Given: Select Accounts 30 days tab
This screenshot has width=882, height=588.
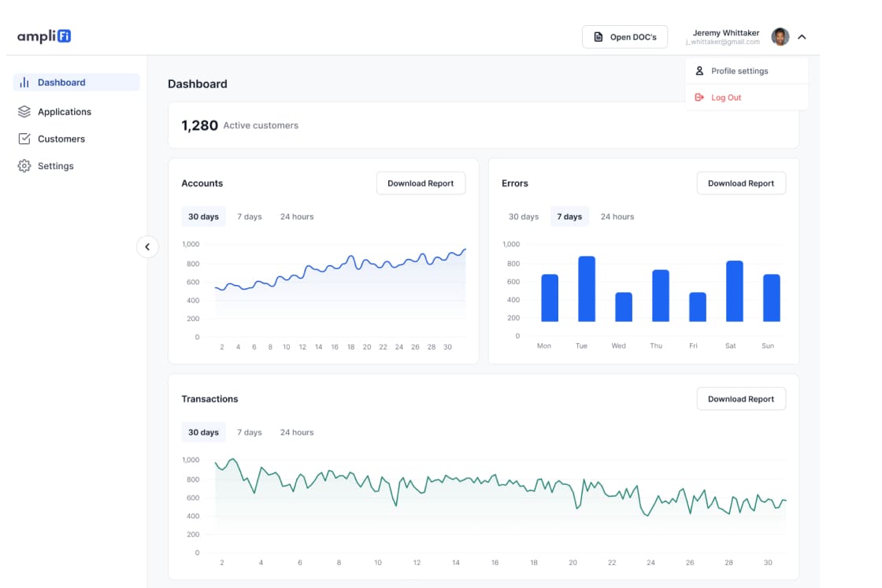Looking at the screenshot, I should pyautogui.click(x=203, y=216).
